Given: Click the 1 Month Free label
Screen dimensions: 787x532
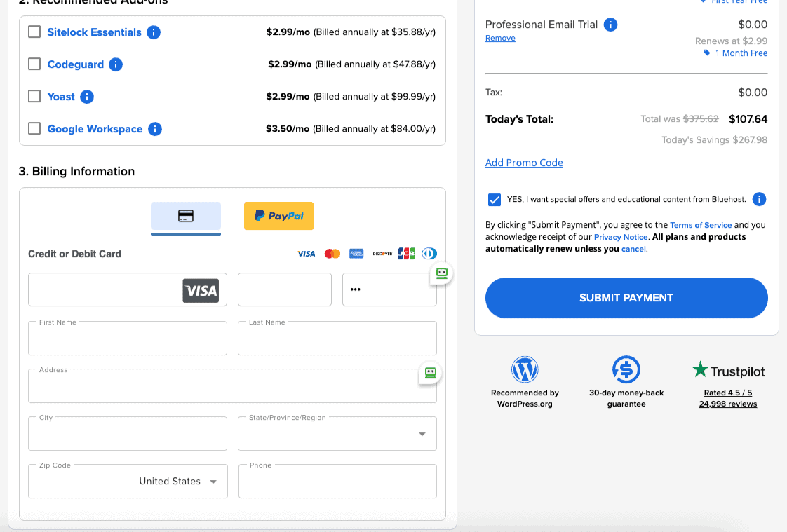Looking at the screenshot, I should (741, 53).
